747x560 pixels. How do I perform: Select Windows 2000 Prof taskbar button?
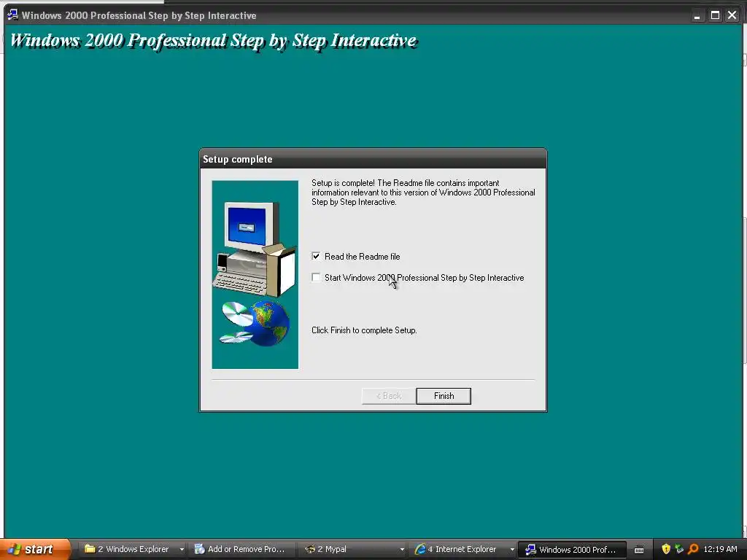(x=572, y=549)
